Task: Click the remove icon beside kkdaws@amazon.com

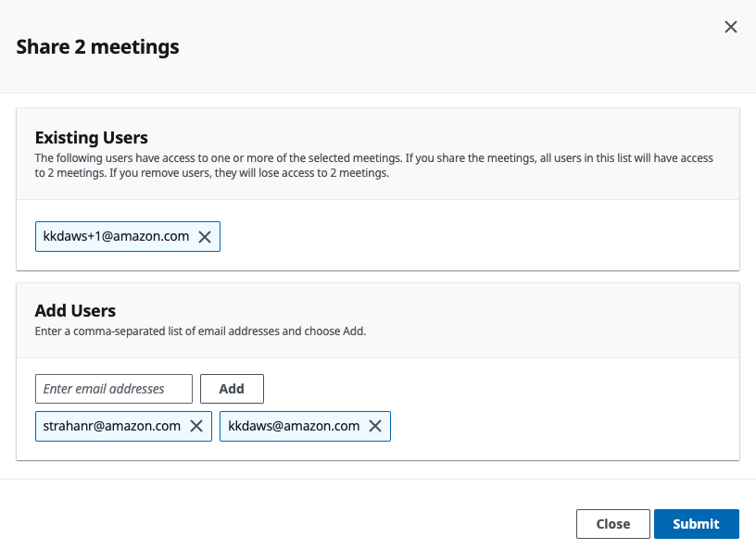Action: coord(375,426)
